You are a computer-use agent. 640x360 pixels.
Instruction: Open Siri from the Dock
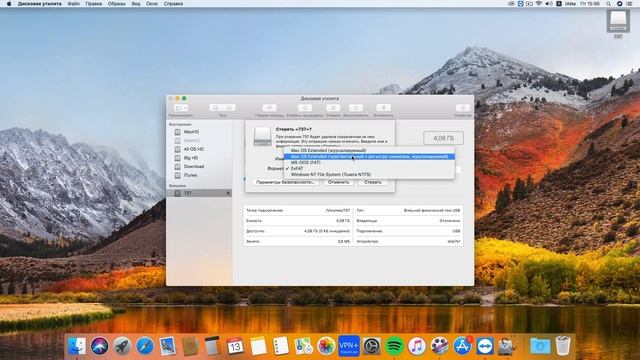coord(99,346)
